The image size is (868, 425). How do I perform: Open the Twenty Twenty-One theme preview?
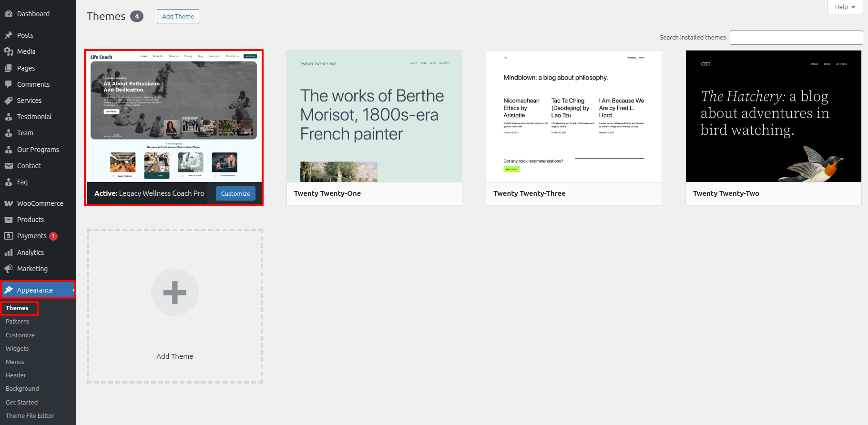(374, 116)
